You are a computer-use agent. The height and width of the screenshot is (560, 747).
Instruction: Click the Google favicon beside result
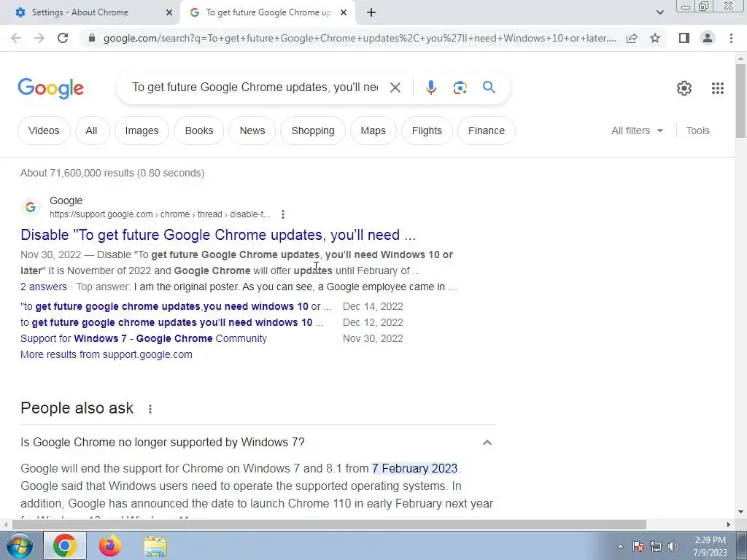[x=31, y=207]
